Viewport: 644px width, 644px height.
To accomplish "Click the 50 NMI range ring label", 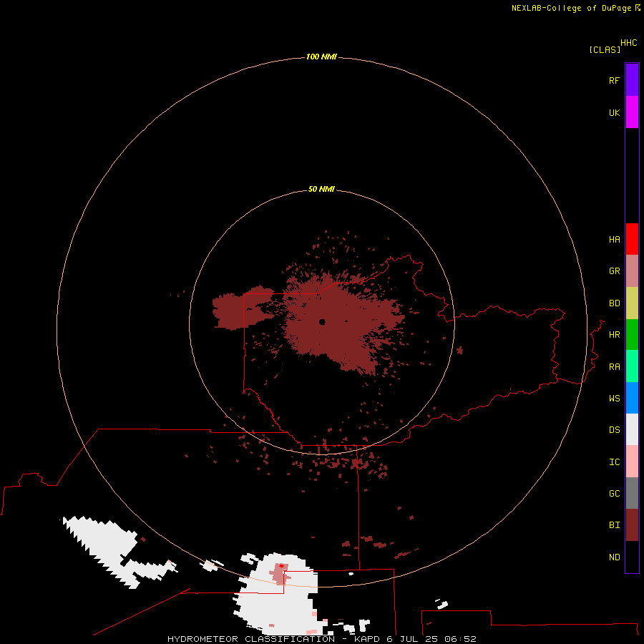I will pyautogui.click(x=321, y=189).
